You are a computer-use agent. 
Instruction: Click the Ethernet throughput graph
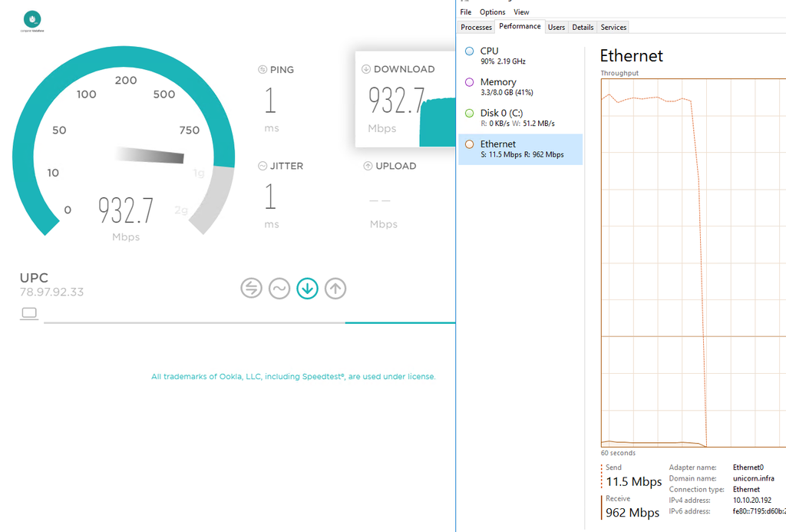692,262
